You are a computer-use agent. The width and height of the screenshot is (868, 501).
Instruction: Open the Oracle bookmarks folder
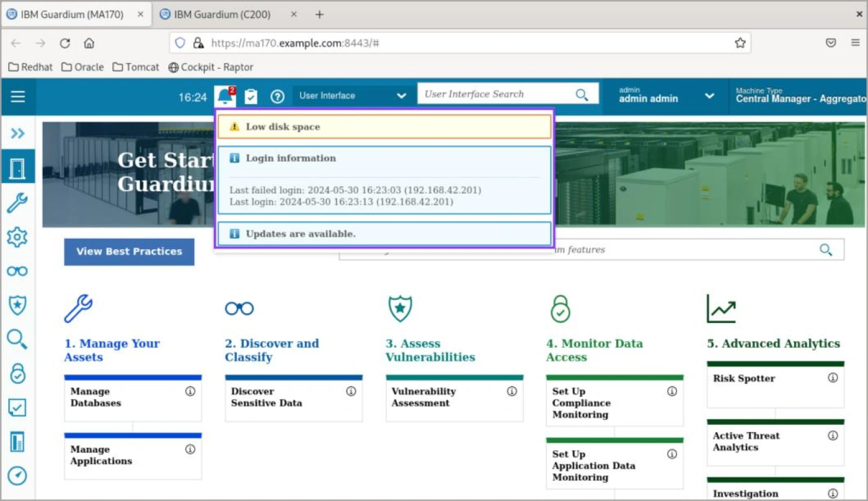pos(82,67)
